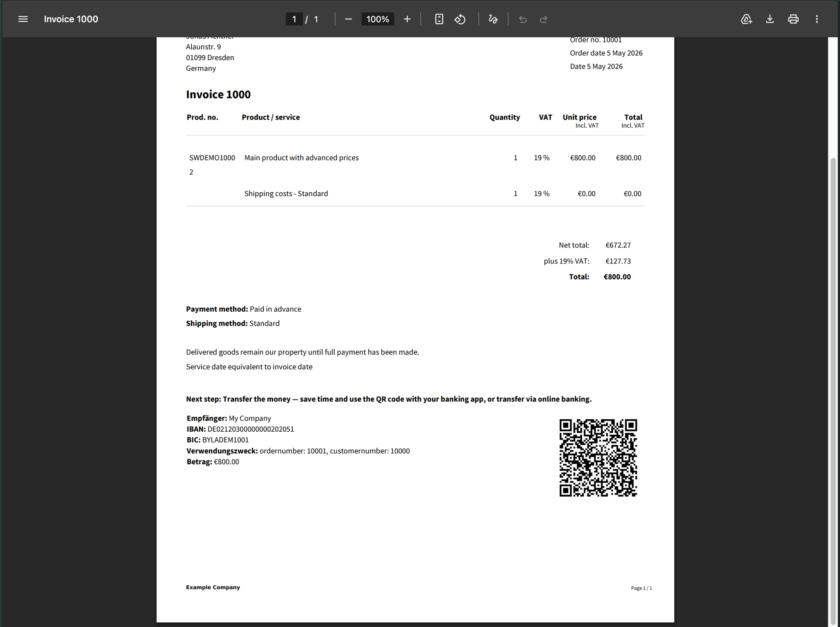The image size is (840, 627).
Task: Print the invoice document
Action: tap(793, 19)
